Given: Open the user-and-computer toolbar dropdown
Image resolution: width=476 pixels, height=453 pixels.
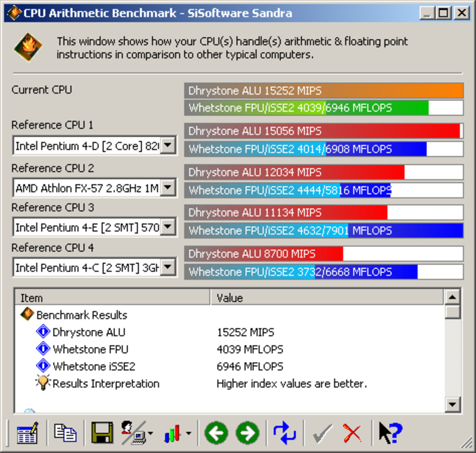Looking at the screenshot, I should click(x=151, y=433).
